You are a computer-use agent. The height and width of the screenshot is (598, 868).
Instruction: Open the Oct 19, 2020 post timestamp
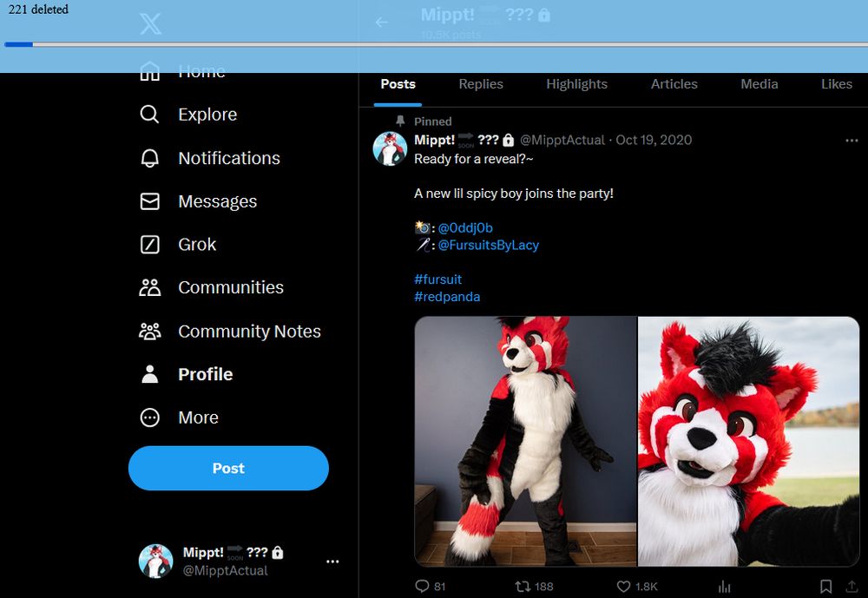pyautogui.click(x=654, y=140)
